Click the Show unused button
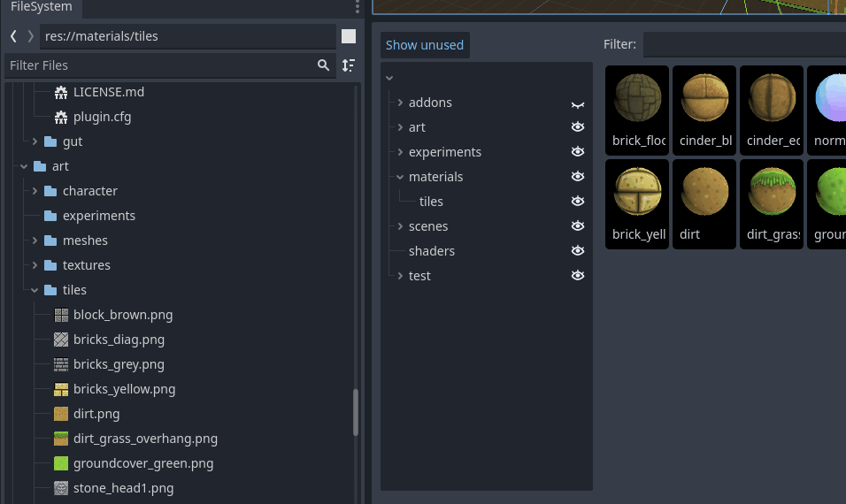This screenshot has height=504, width=846. (x=425, y=45)
